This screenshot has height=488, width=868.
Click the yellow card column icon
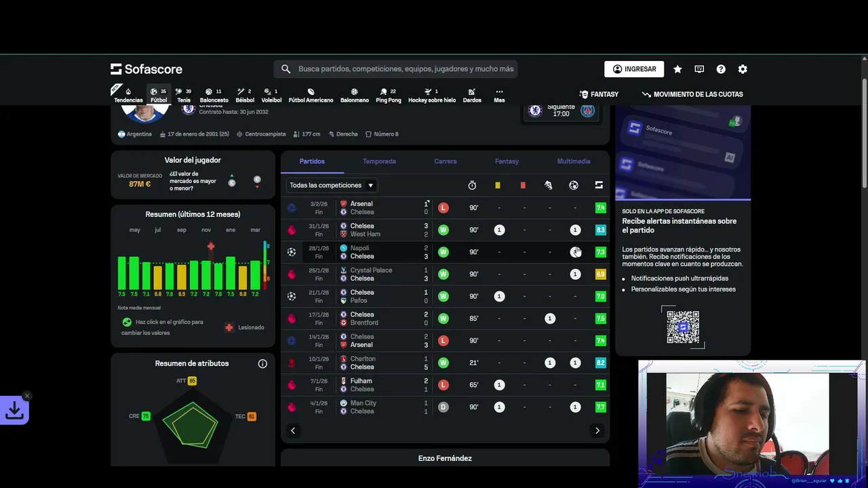[x=498, y=185]
